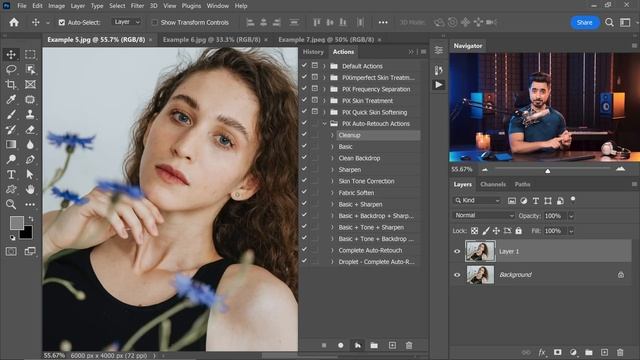The image size is (640, 360).
Task: Select the Brush tool
Action: 11,115
